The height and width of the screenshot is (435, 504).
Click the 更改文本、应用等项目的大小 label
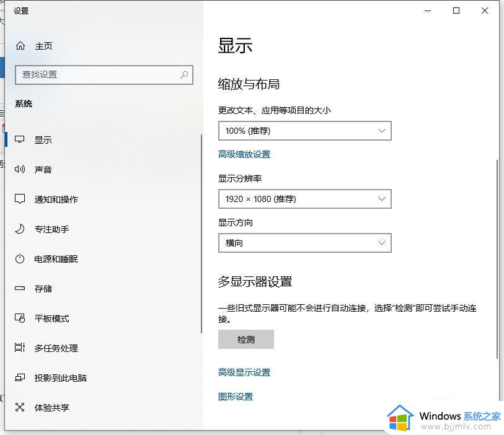tap(275, 110)
